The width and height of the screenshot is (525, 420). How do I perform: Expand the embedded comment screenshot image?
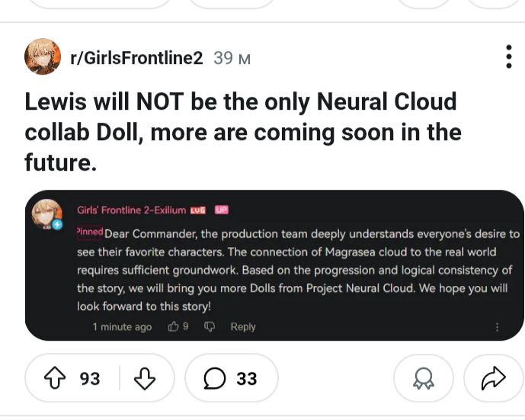pos(274,265)
